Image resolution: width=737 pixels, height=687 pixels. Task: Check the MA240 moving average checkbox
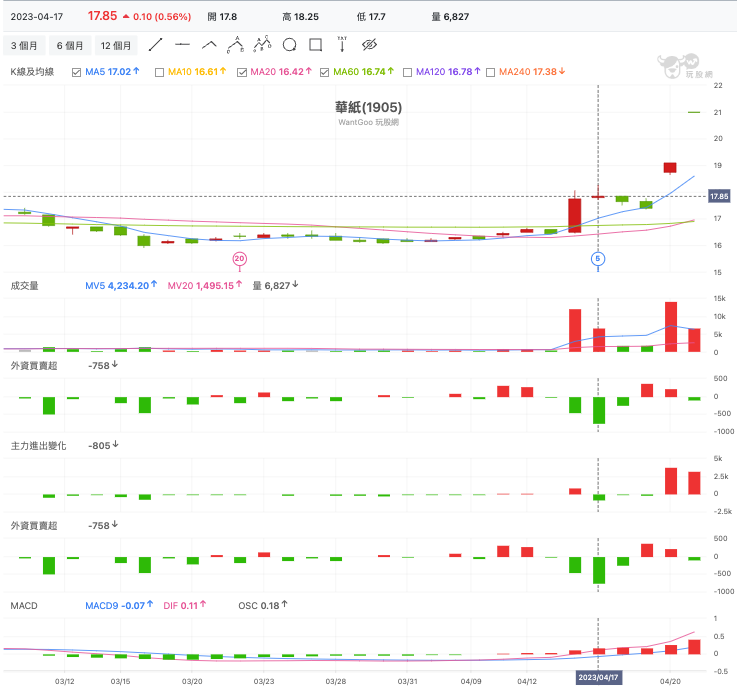click(490, 72)
